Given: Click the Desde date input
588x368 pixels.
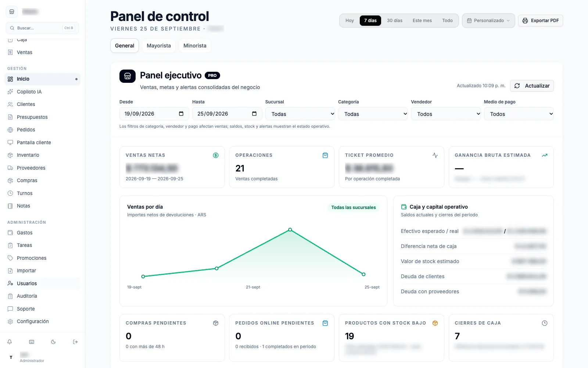Looking at the screenshot, I should point(154,114).
